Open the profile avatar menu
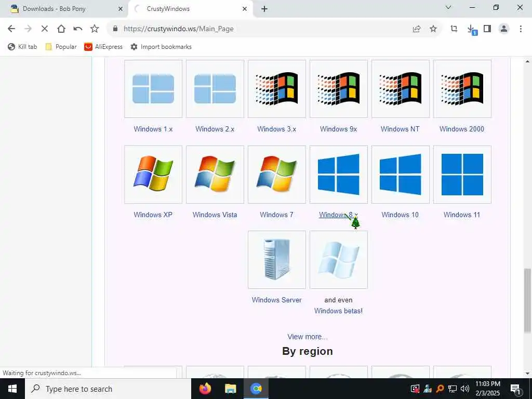 tap(504, 29)
